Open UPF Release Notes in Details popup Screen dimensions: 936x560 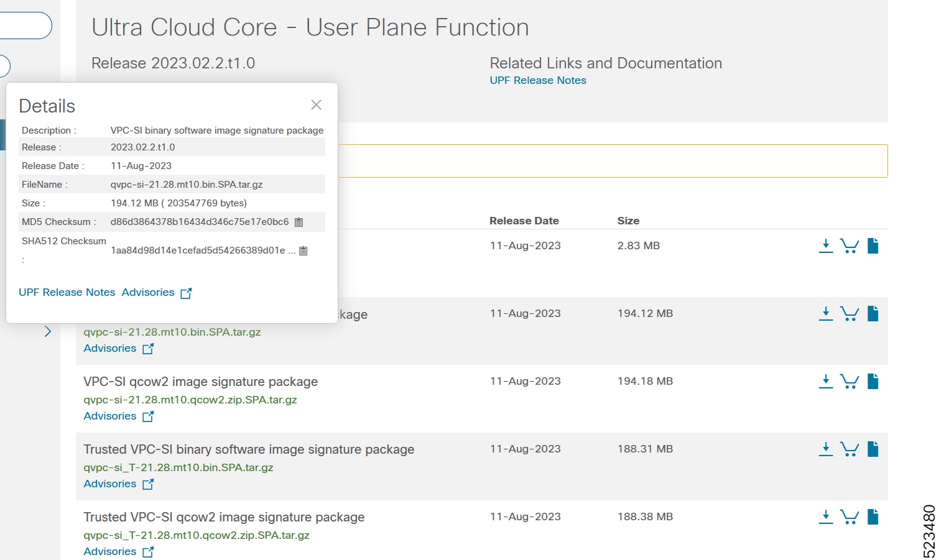click(x=67, y=292)
